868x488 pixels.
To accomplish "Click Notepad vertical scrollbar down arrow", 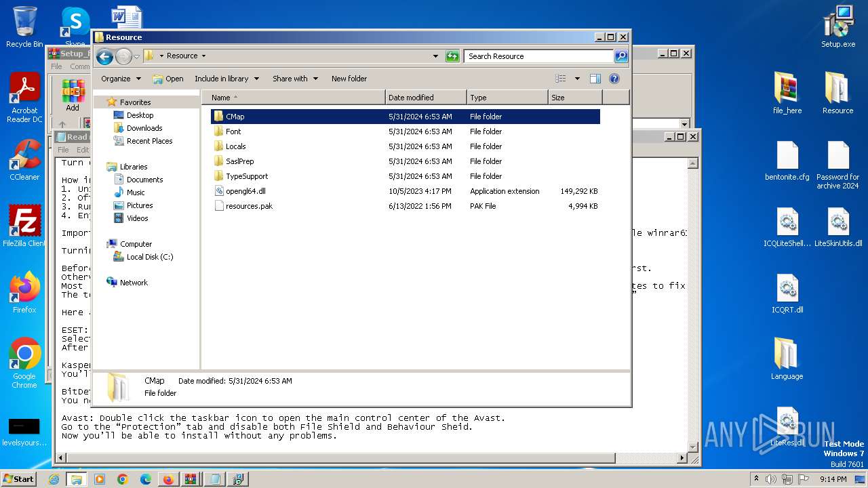I will [693, 446].
